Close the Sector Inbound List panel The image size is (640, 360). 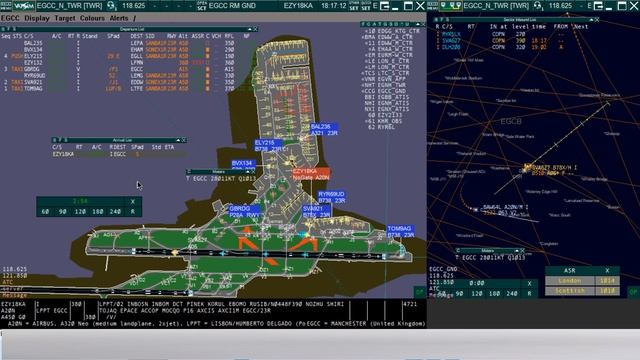pyautogui.click(x=597, y=20)
